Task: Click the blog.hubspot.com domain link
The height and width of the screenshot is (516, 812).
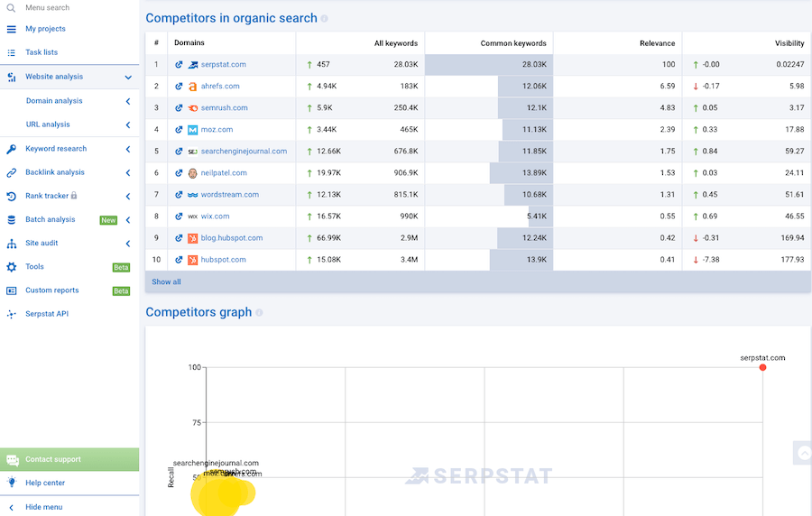Action: point(232,238)
